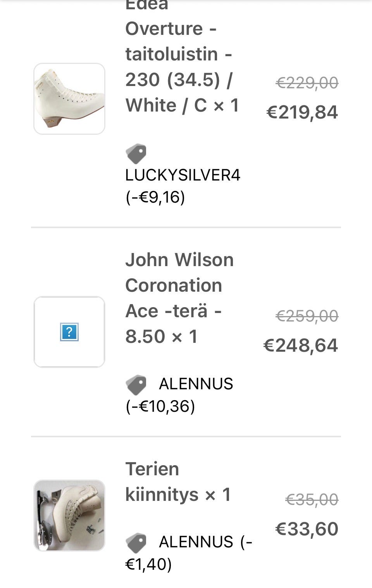Click the Terien kiinnitys item title
Image resolution: width=372 pixels, height=588 pixels.
tap(178, 481)
